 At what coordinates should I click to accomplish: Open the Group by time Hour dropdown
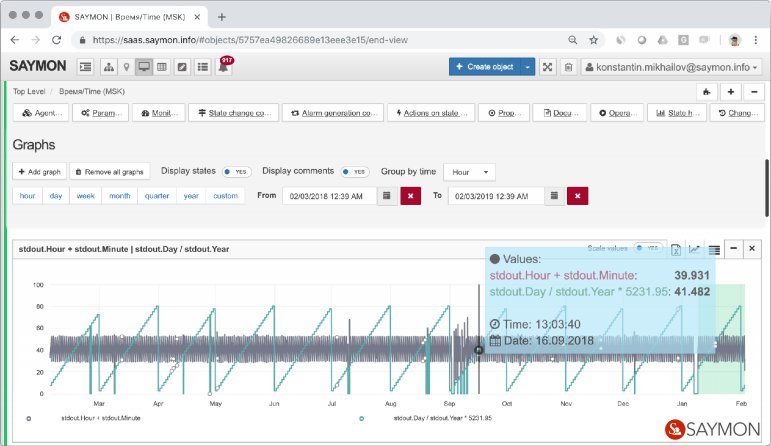[469, 172]
